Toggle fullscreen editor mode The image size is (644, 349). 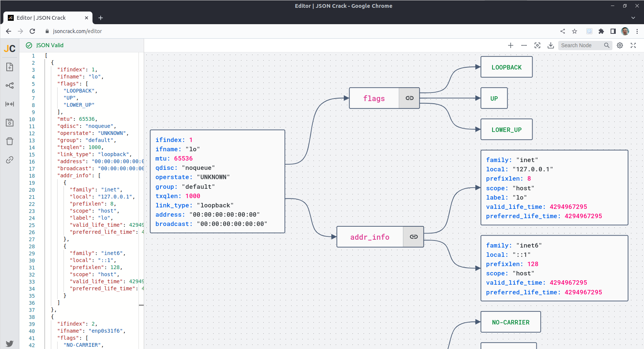point(633,45)
